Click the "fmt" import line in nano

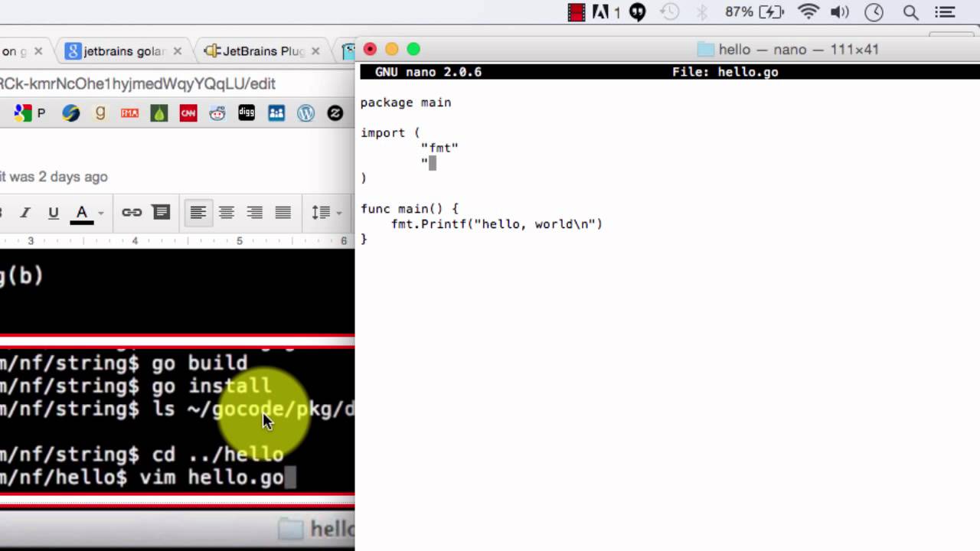click(439, 148)
